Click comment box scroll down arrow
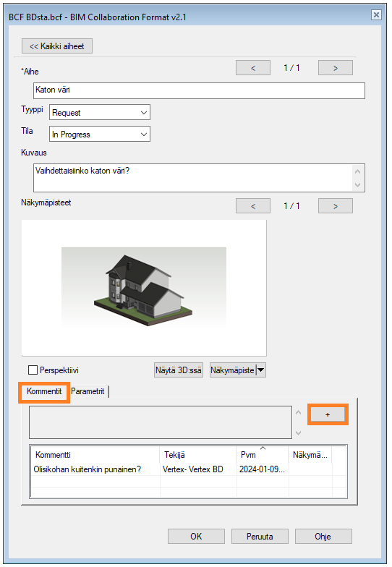Screen dimensions: 392x567 (298, 432)
